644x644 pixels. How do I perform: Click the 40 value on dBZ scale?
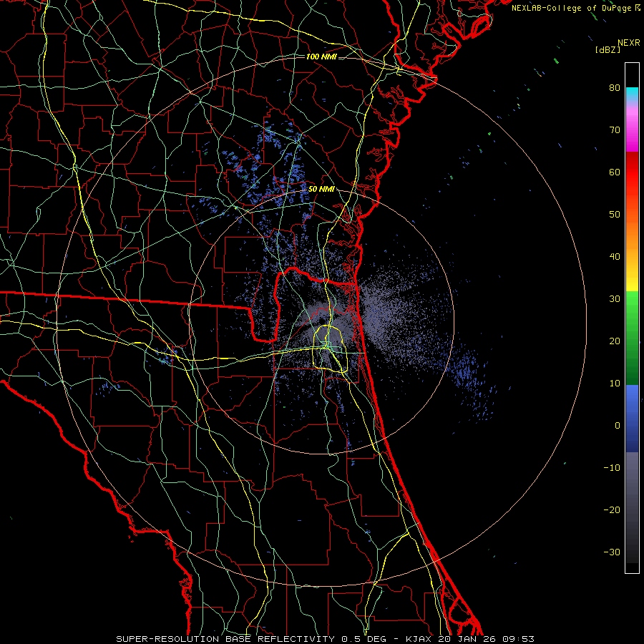tap(615, 257)
